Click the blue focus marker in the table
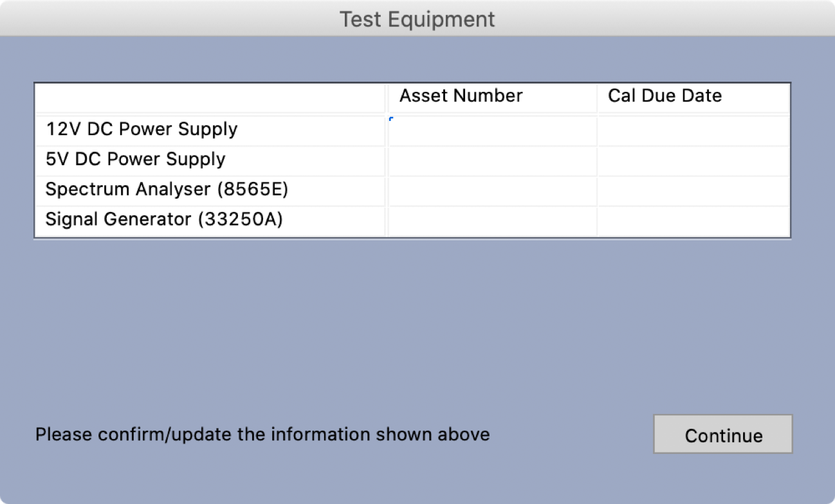This screenshot has width=835, height=504. click(391, 119)
